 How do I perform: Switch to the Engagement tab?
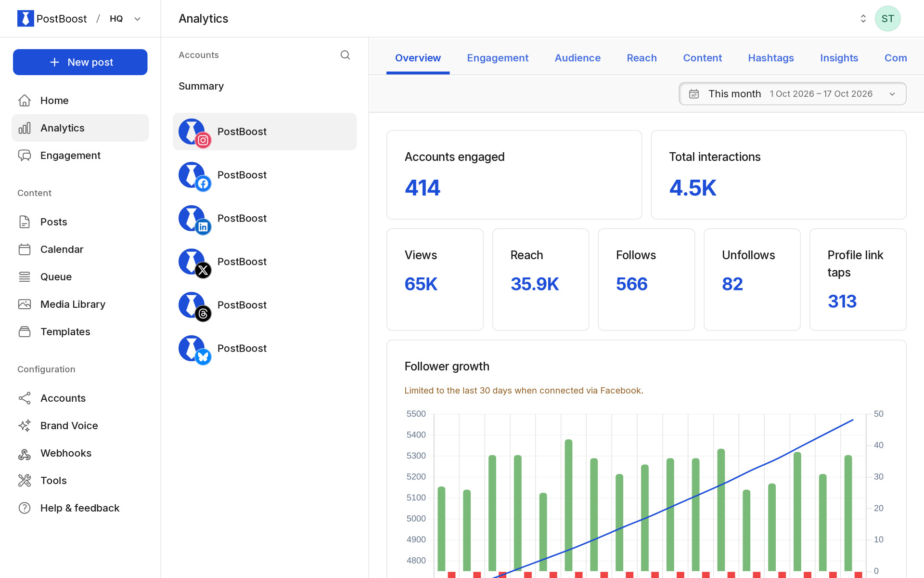click(x=498, y=58)
